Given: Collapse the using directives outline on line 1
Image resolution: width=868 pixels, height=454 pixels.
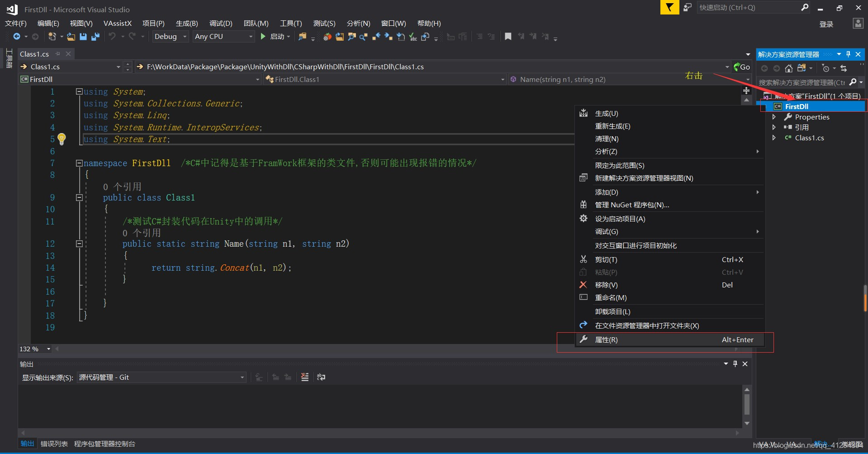Looking at the screenshot, I should click(x=79, y=91).
